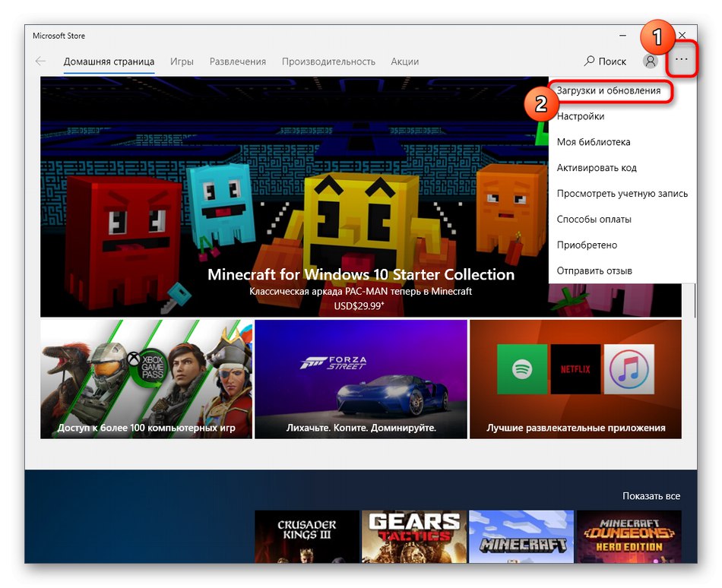Open Minecraft Dungeons Hero Edition tile
This screenshot has height=588, width=722.
pos(629,536)
